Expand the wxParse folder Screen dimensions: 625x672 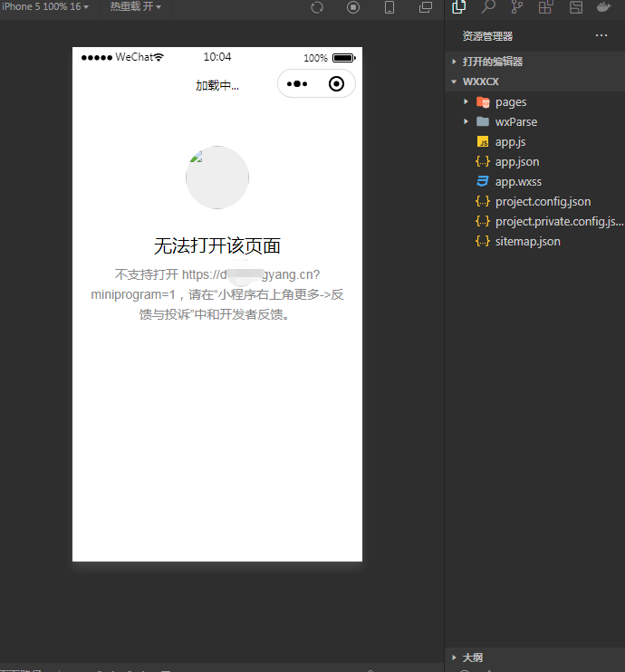(534, 121)
